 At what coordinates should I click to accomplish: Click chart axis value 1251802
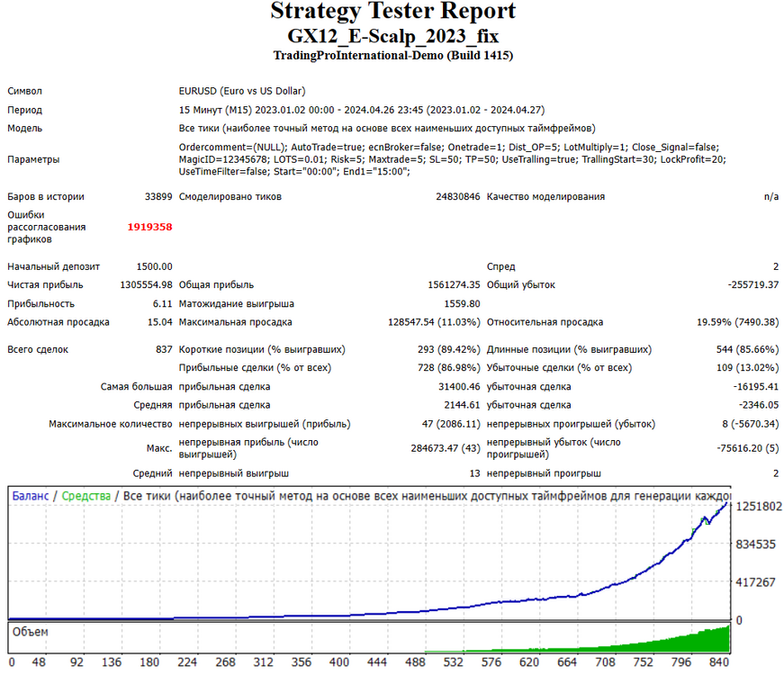(x=759, y=507)
